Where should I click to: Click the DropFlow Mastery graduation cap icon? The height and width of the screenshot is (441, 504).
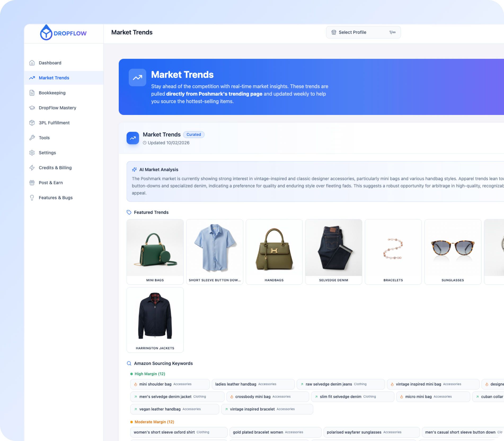(32, 108)
